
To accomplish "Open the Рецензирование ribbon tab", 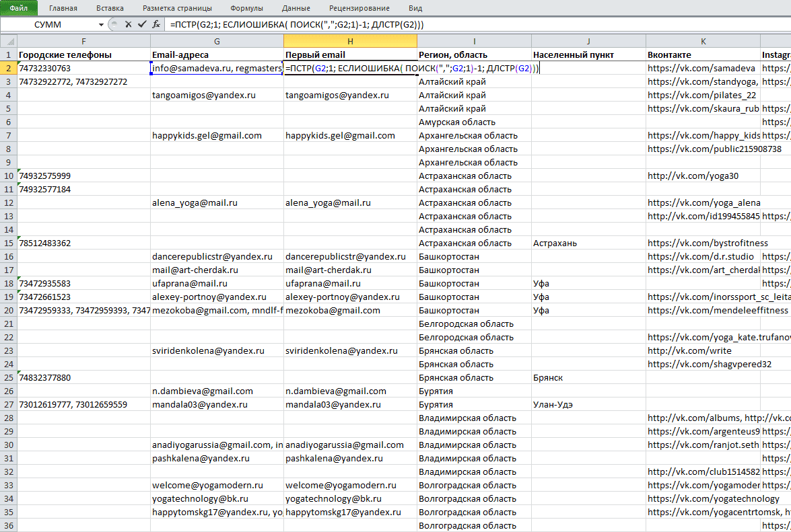I will pyautogui.click(x=359, y=8).
